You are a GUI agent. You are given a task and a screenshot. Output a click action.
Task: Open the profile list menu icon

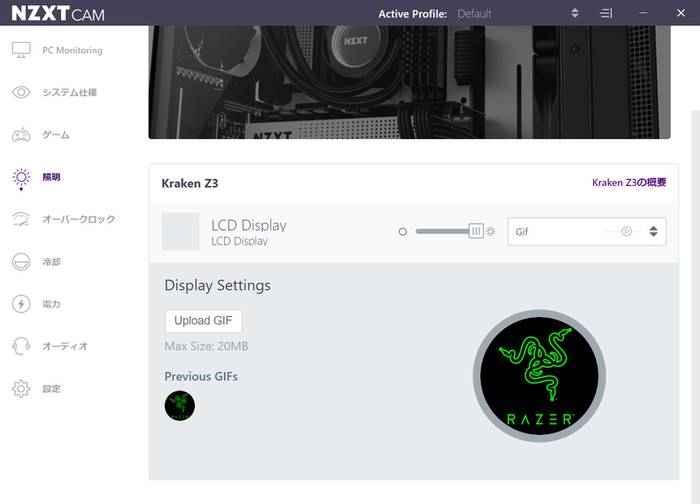(x=606, y=13)
